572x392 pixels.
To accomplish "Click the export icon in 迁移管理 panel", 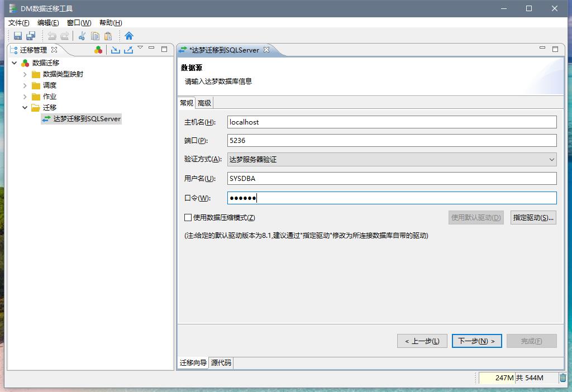I will [128, 50].
